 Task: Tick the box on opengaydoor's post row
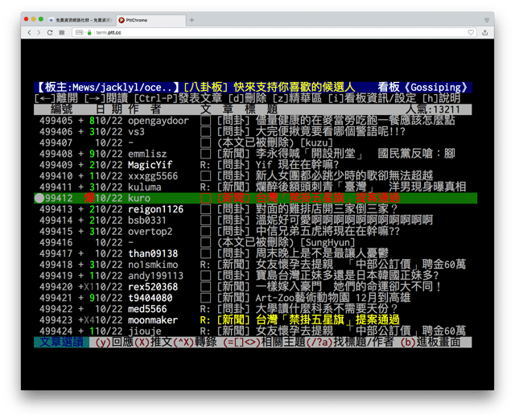205,121
